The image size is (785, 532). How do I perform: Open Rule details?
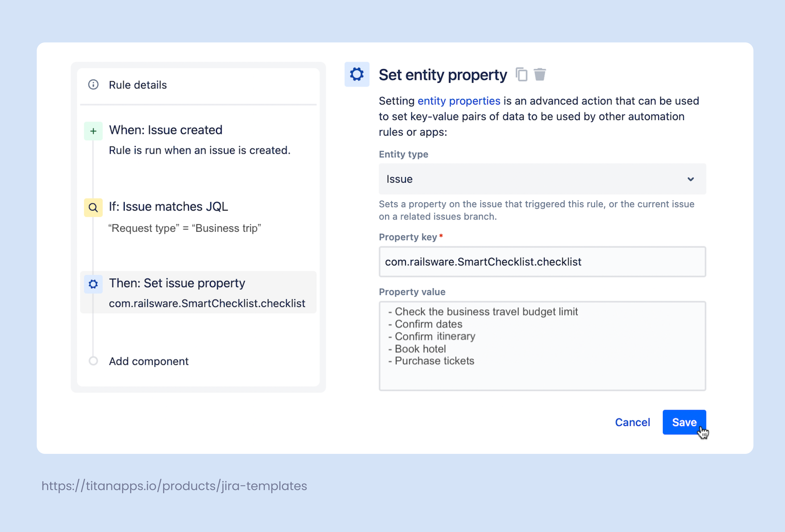pos(137,85)
